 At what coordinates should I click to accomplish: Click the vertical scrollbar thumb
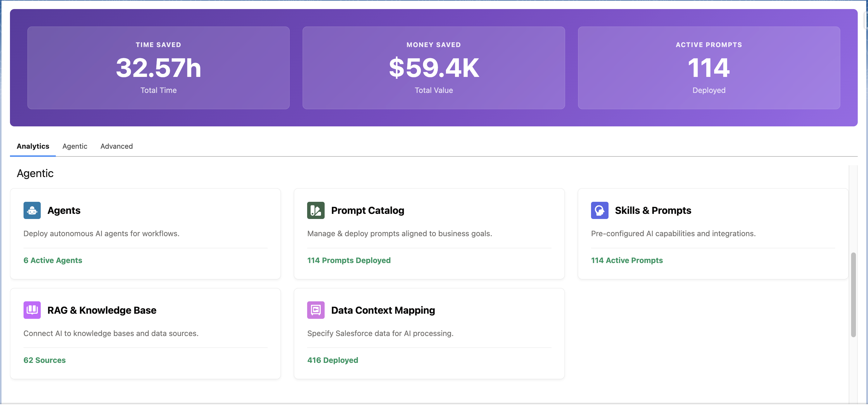click(853, 295)
